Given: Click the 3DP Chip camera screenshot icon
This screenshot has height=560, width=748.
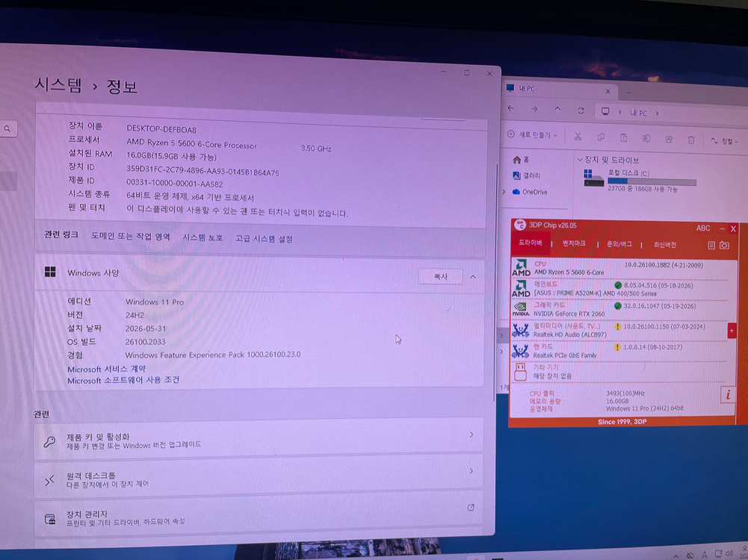Looking at the screenshot, I should point(724,245).
